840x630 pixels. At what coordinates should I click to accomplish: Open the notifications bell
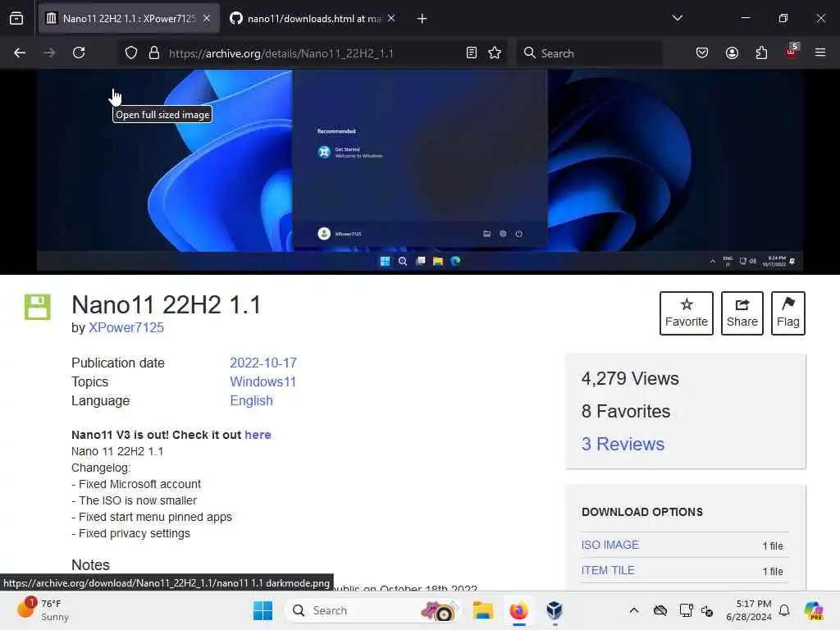784,610
